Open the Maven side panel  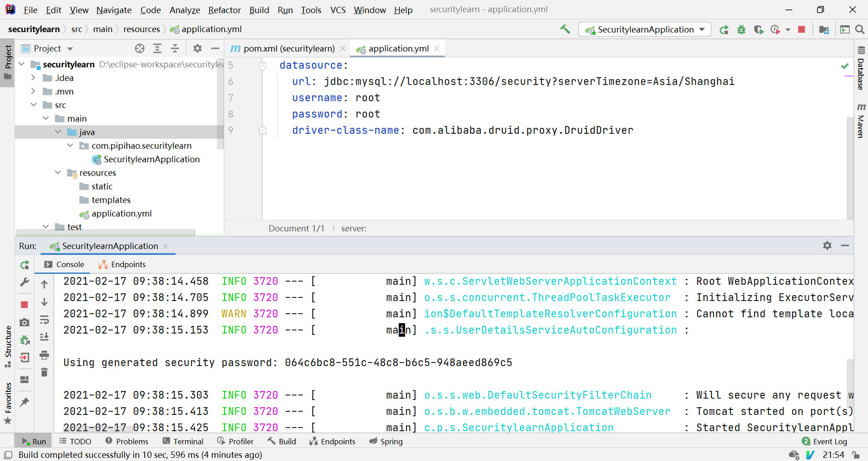(x=861, y=121)
